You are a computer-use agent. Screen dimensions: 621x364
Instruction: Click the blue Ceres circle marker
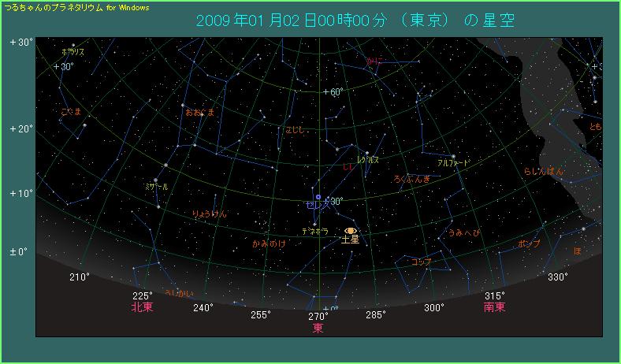coord(318,197)
